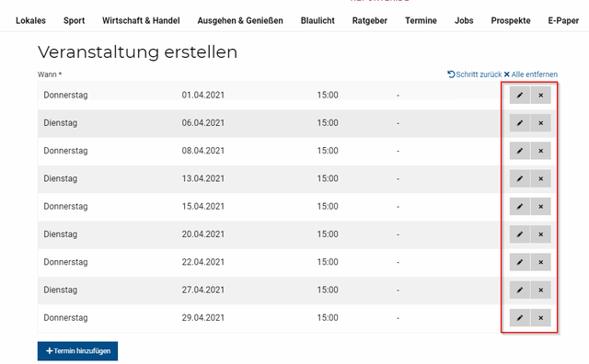Open the Sport menu item
The image size is (589, 364).
(74, 20)
